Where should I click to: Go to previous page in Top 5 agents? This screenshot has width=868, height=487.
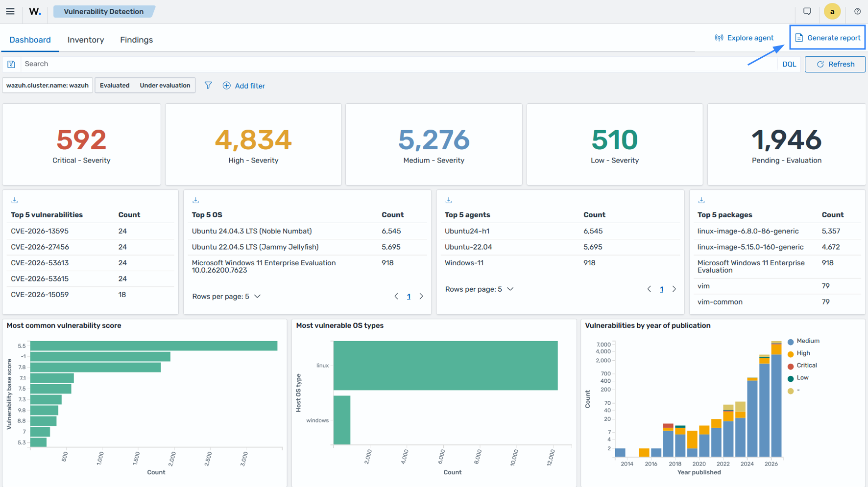[649, 289]
